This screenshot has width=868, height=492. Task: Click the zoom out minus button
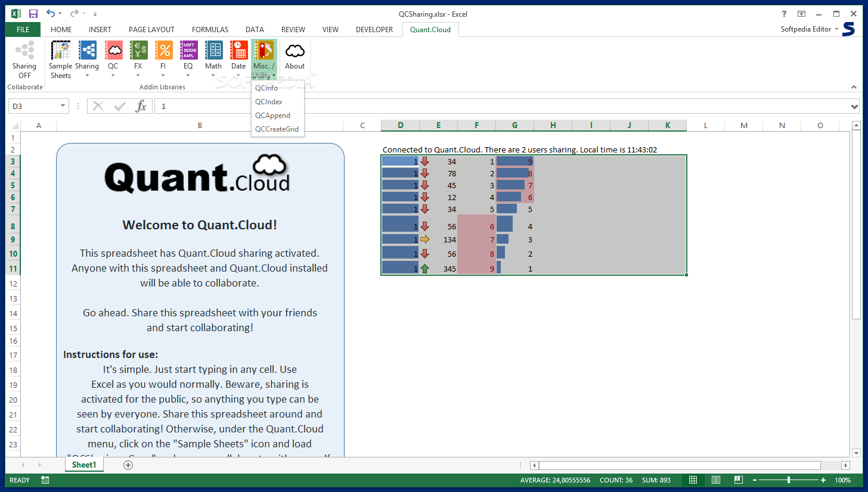click(754, 480)
